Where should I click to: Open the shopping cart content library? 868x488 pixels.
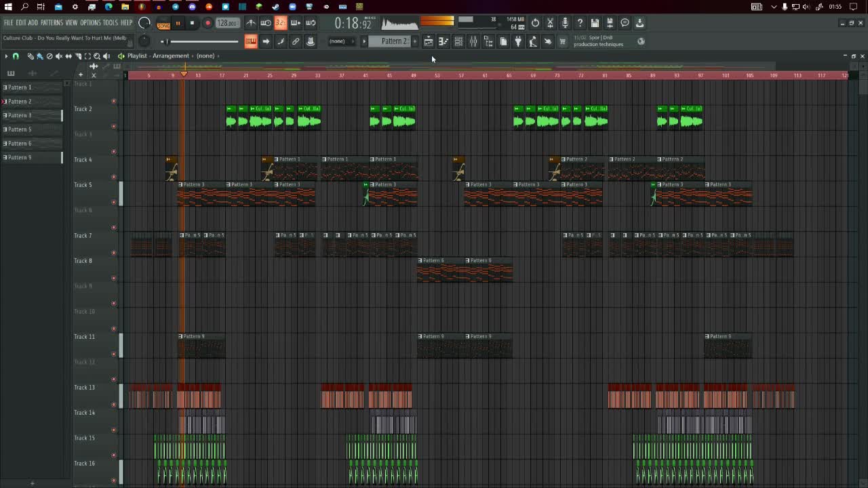562,41
